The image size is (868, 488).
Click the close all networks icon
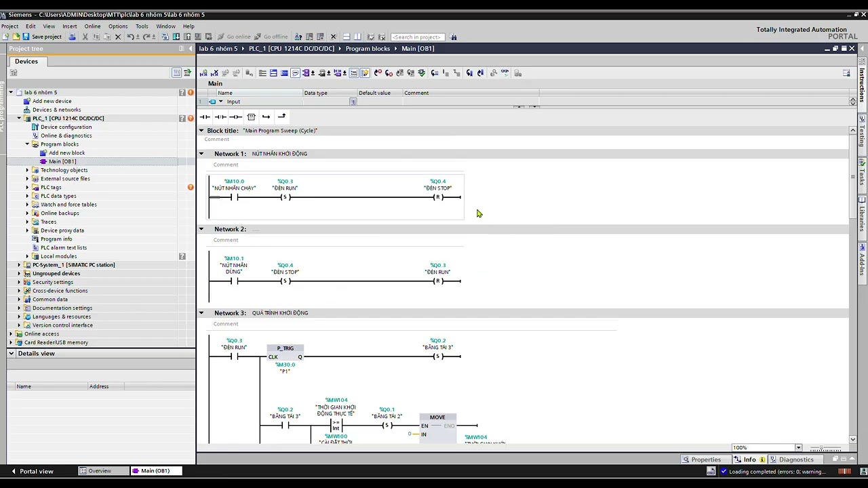[x=284, y=73]
